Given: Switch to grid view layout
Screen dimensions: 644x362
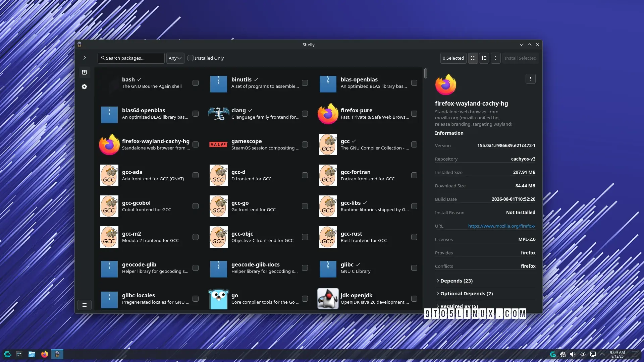Looking at the screenshot, I should [x=473, y=58].
